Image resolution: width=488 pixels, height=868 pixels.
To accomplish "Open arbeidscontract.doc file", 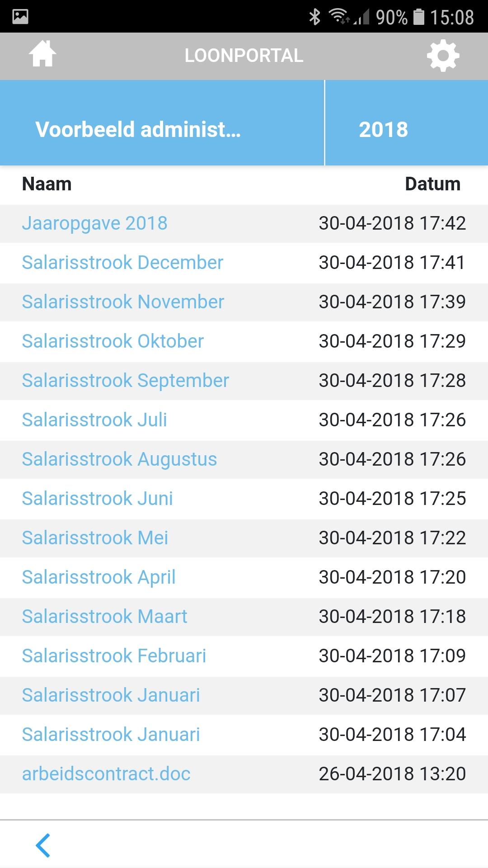I will pyautogui.click(x=106, y=774).
